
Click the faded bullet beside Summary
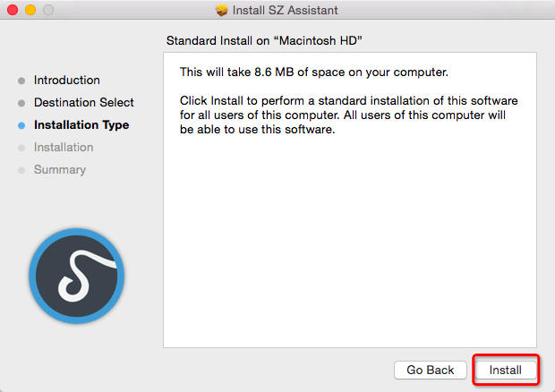coord(21,171)
